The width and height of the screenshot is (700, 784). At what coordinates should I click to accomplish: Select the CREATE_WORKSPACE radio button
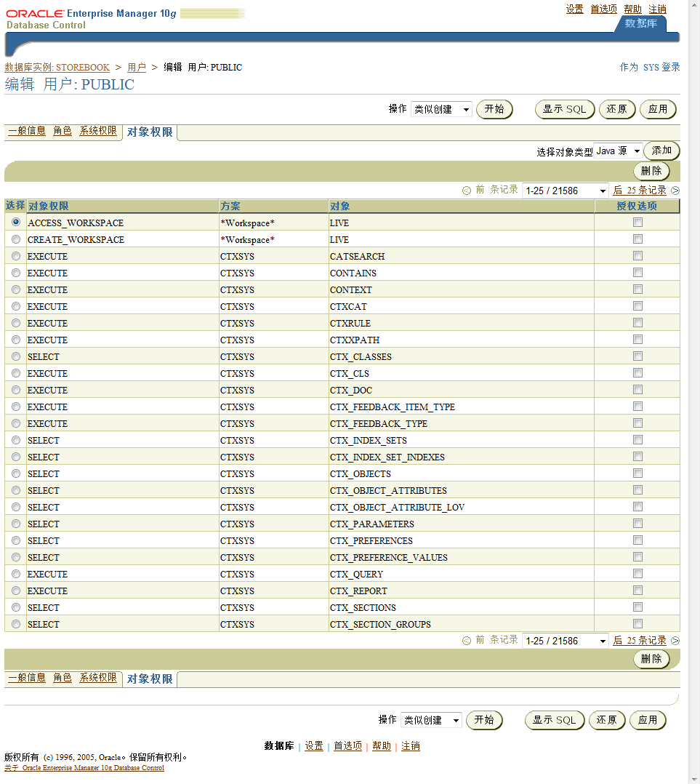[x=16, y=239]
